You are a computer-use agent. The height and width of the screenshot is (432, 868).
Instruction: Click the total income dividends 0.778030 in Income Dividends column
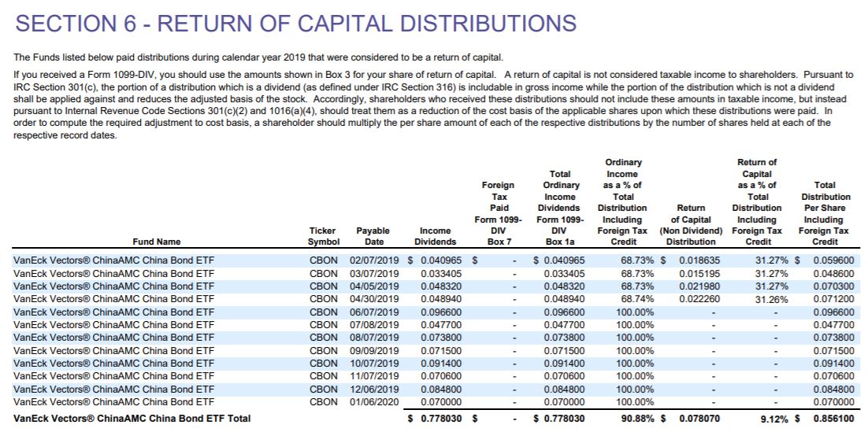point(441,419)
